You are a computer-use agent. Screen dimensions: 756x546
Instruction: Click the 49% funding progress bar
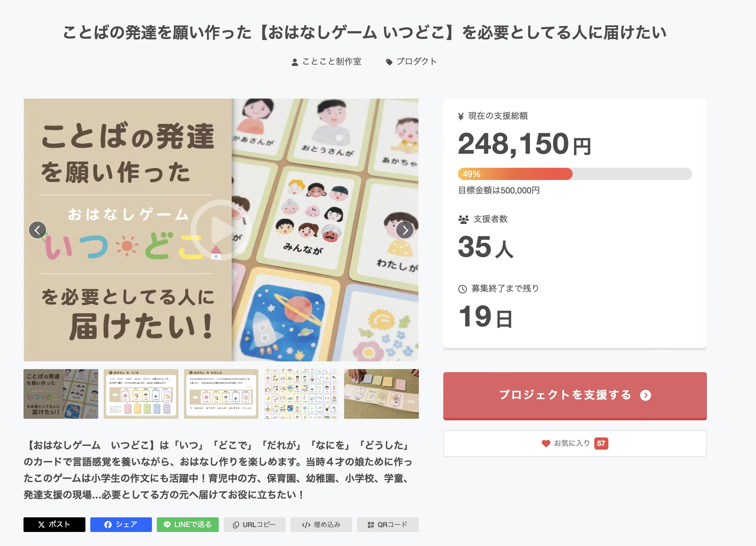point(575,174)
